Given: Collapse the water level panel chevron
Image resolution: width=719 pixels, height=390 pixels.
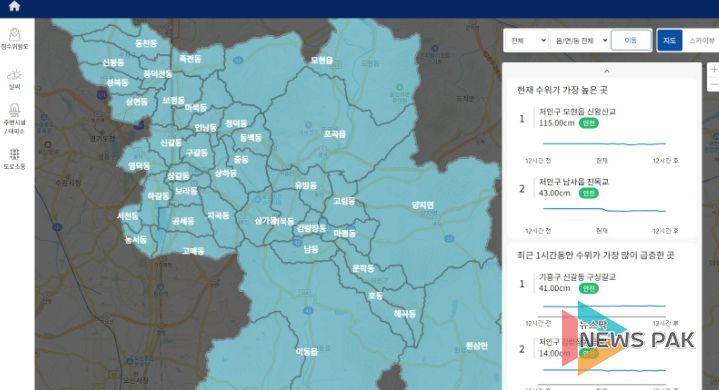Looking at the screenshot, I should pyautogui.click(x=607, y=71).
